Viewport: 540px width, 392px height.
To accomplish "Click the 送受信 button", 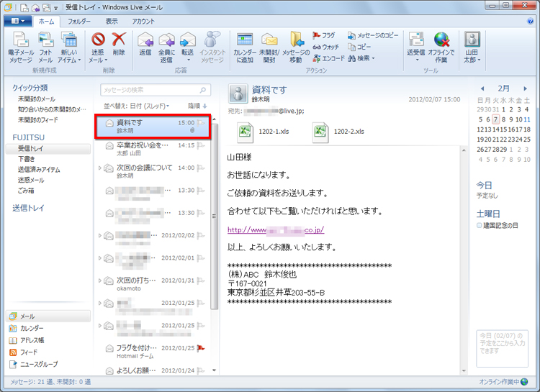I will click(416, 47).
